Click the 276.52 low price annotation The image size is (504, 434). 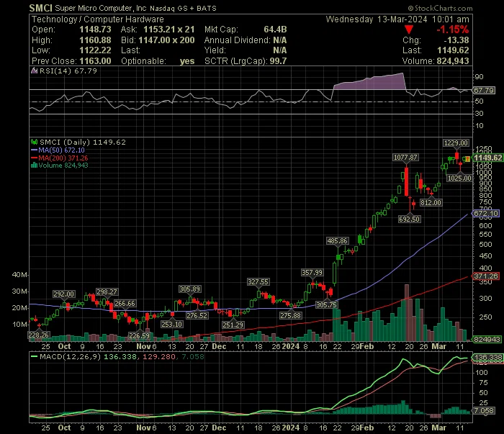(197, 316)
